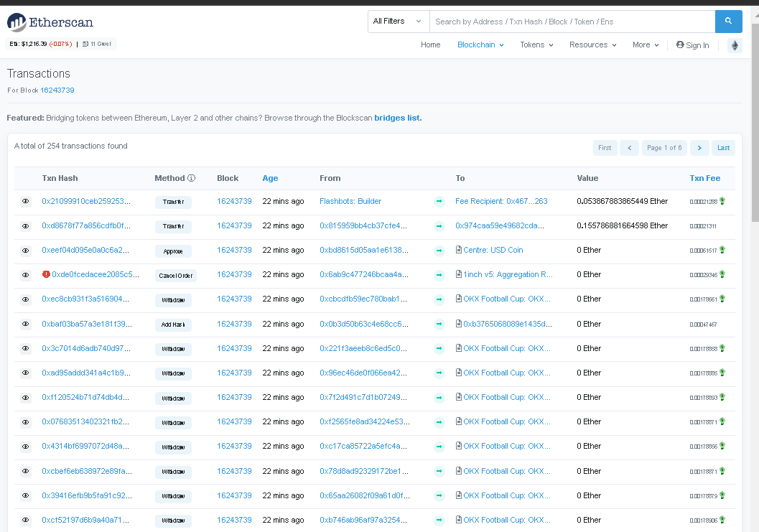This screenshot has height=532, width=759.
Task: Click the Method column info icon
Action: coord(192,178)
